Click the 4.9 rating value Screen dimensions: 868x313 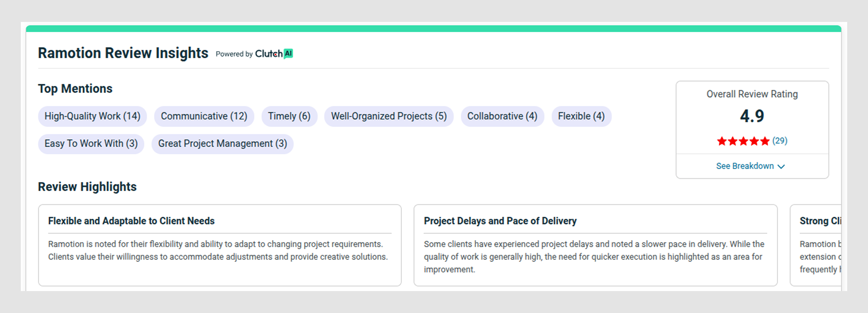(752, 116)
